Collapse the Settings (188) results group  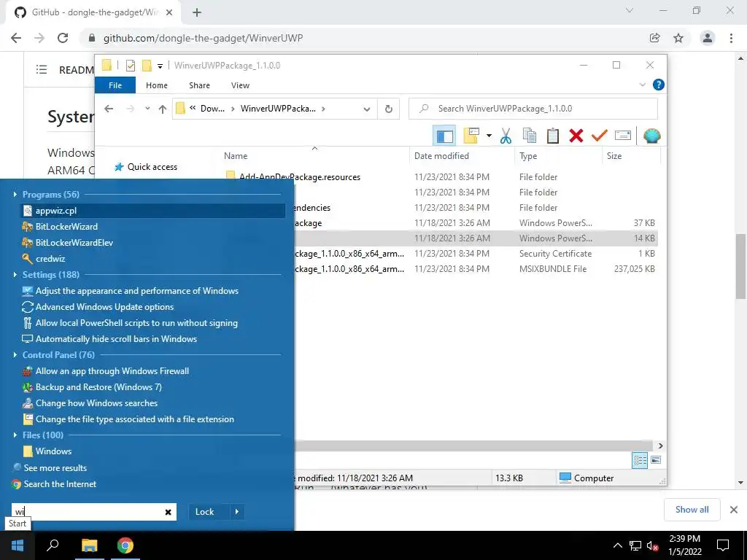coord(15,275)
